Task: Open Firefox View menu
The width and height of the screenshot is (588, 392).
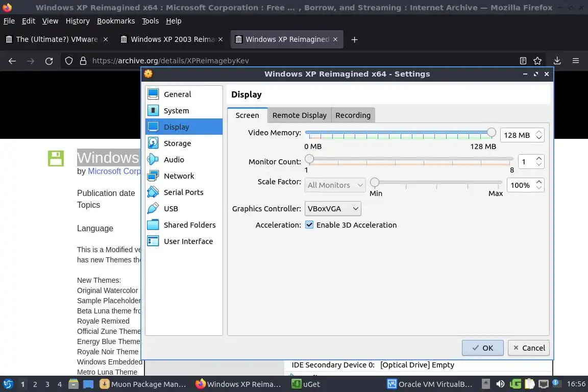Action: tap(50, 21)
